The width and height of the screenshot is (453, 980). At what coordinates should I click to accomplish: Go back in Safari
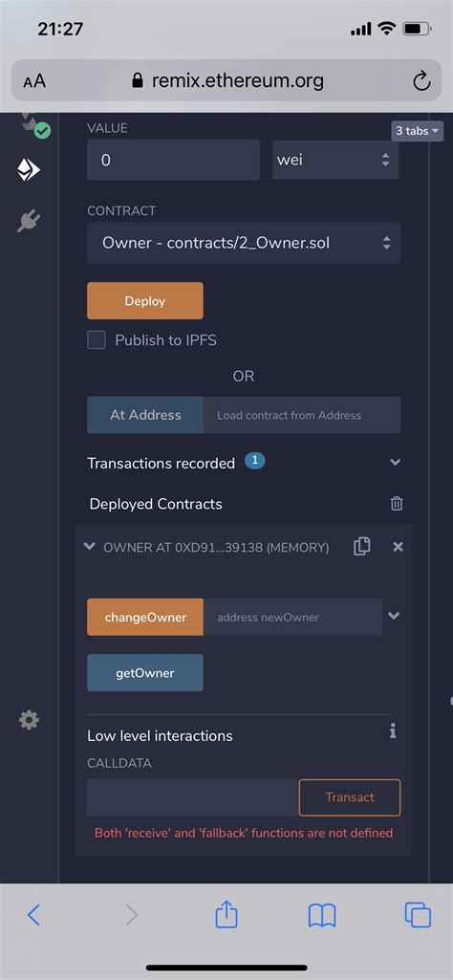click(33, 916)
